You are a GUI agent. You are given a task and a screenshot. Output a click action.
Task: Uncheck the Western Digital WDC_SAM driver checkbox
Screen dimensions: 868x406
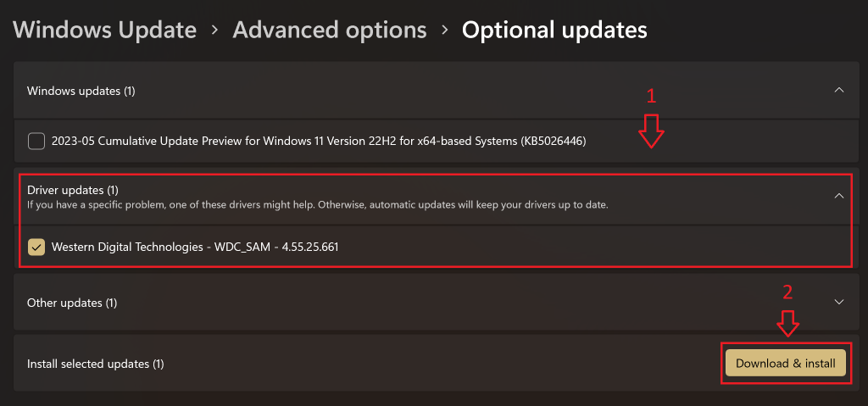[x=36, y=247]
